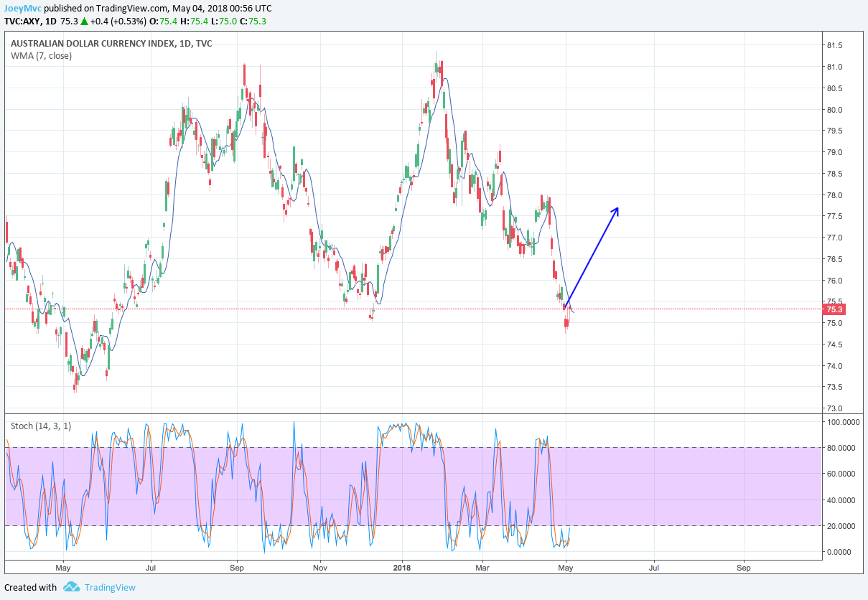Image resolution: width=868 pixels, height=600 pixels.
Task: Click the 80.0000 stochastic axis label
Action: click(842, 448)
